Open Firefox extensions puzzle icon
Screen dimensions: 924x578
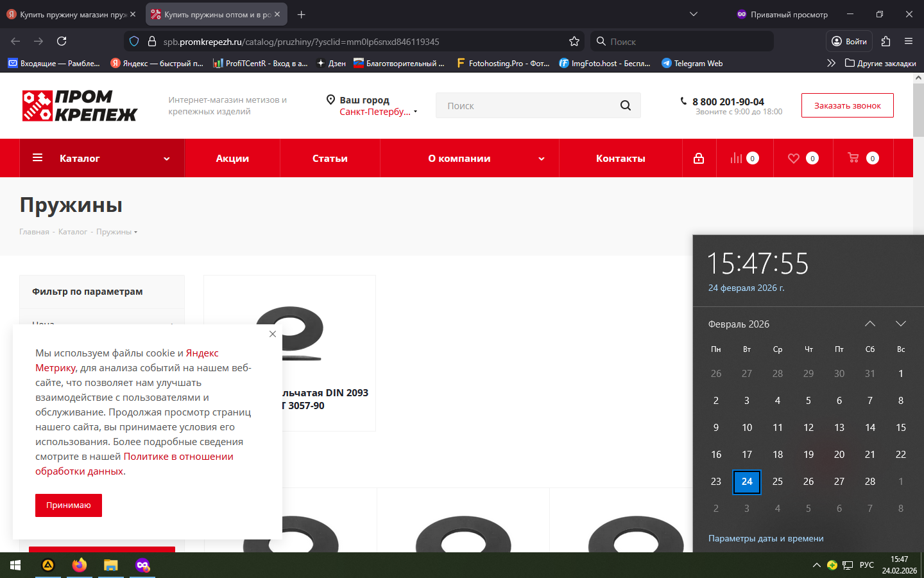click(886, 41)
